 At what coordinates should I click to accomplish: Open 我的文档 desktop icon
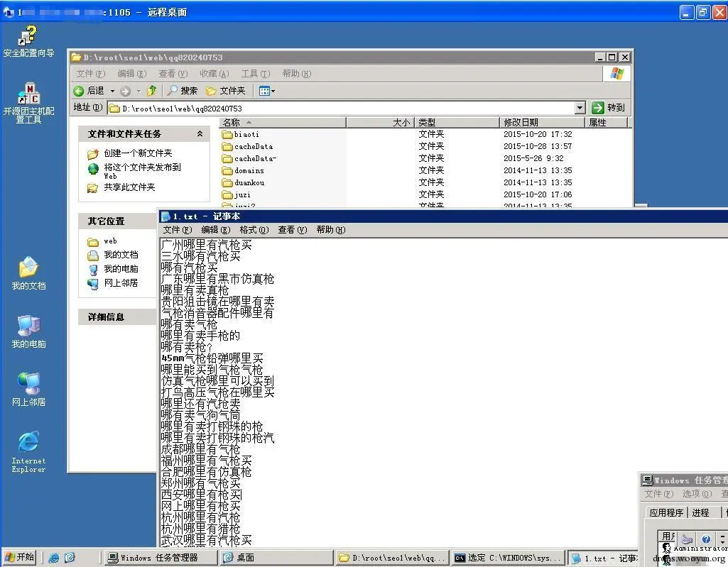pyautogui.click(x=28, y=273)
